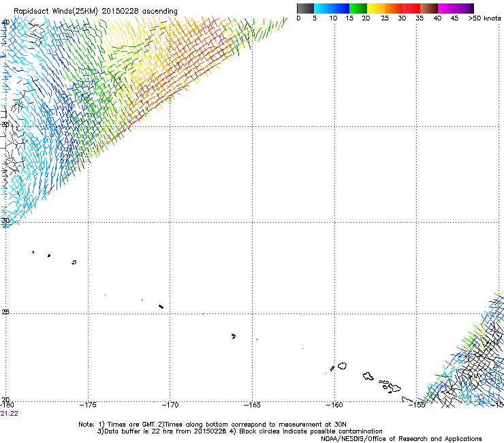Image resolution: width=504 pixels, height=443 pixels.
Task: Click the legend label '25'
Action: [385, 18]
